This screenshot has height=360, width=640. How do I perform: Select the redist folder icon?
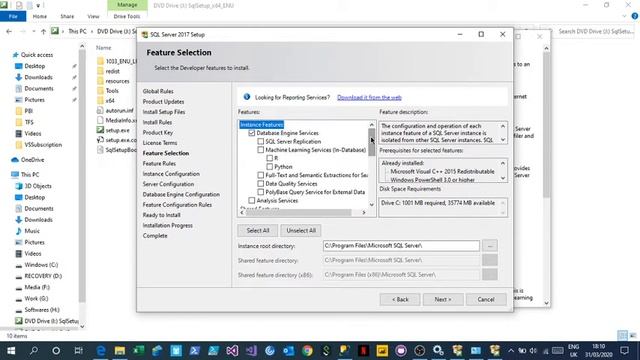[100, 71]
